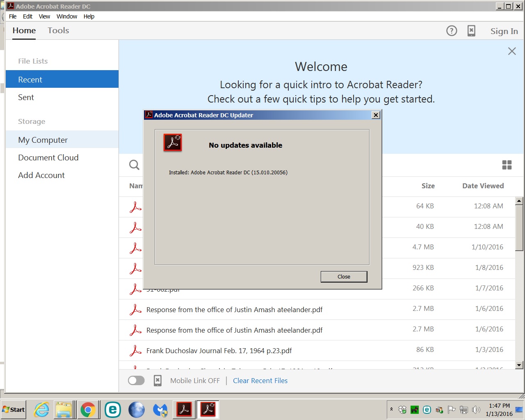Switch to the Tools tab

58,30
